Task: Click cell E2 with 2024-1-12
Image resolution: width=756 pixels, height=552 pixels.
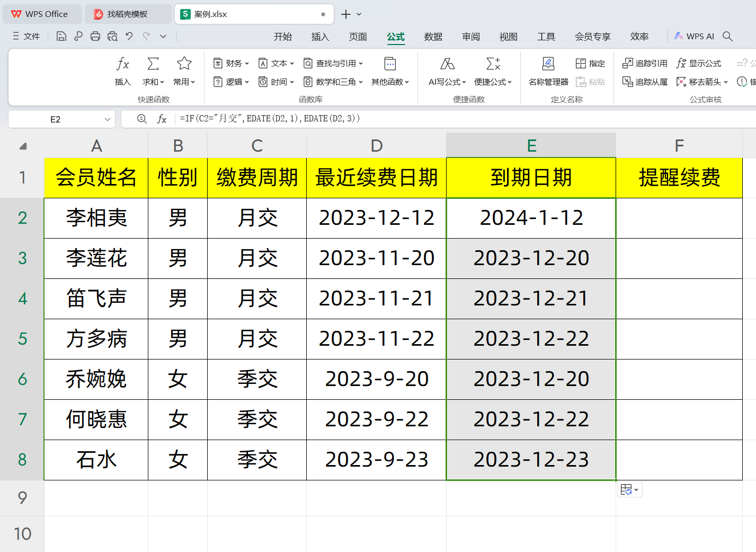Action: [531, 218]
